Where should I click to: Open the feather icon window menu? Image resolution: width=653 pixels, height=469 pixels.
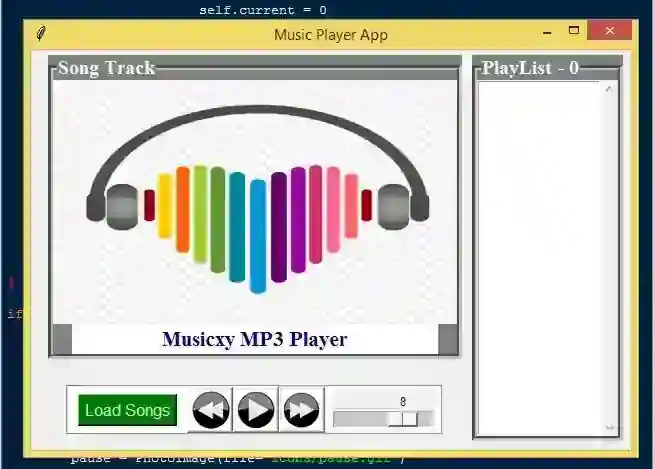click(41, 32)
